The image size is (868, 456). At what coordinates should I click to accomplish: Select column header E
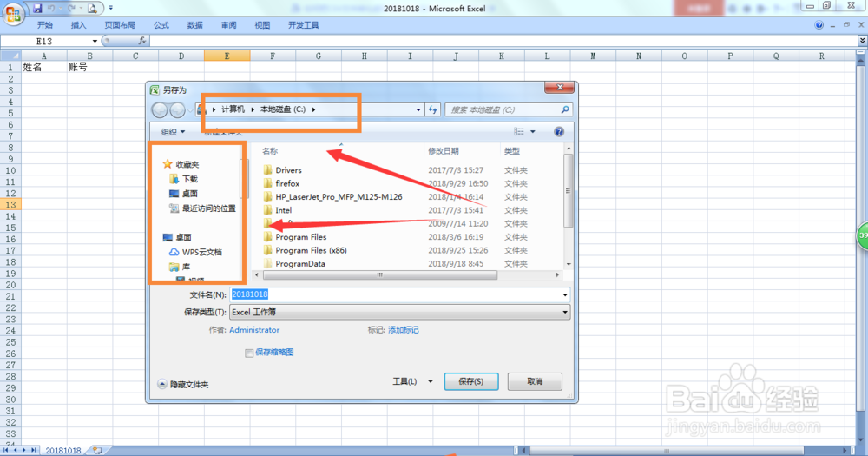tap(227, 56)
